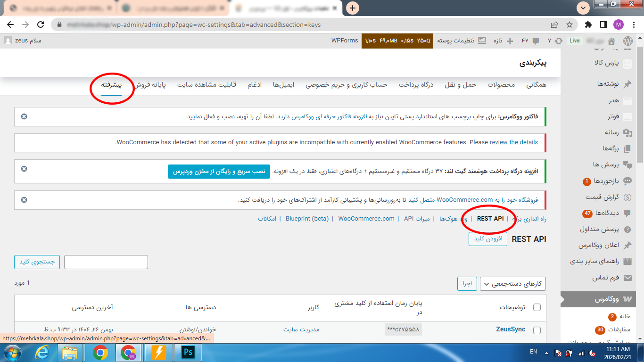Viewport: 644px width, 362px height.
Task: Launch Photoshop from the taskbar
Action: click(x=188, y=352)
